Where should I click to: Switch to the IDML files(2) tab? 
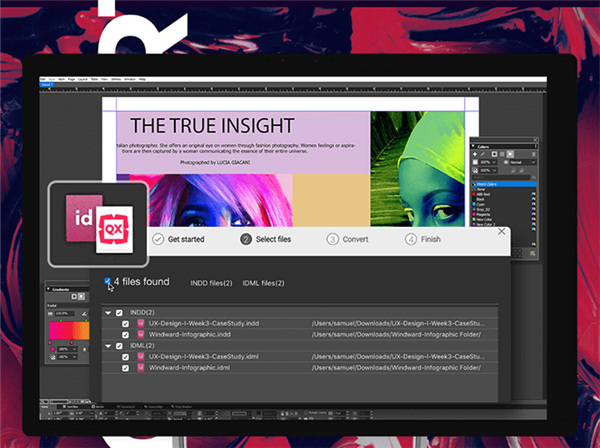pos(263,283)
